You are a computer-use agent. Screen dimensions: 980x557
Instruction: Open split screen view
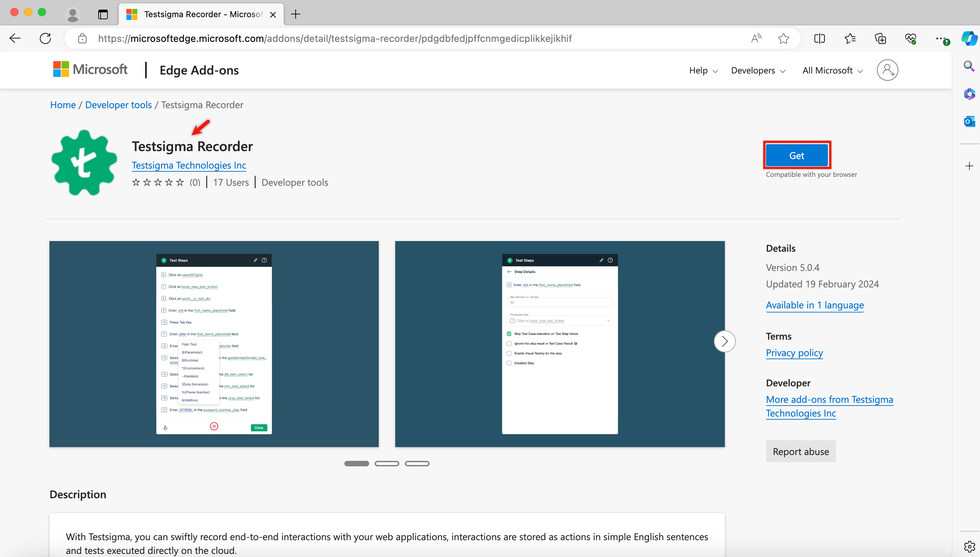[x=819, y=38]
